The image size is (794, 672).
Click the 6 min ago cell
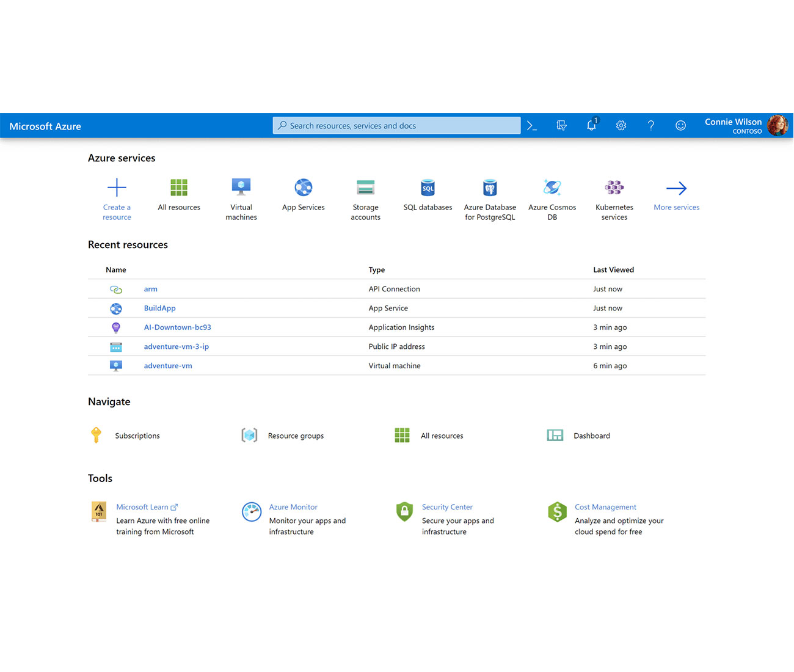[610, 365]
